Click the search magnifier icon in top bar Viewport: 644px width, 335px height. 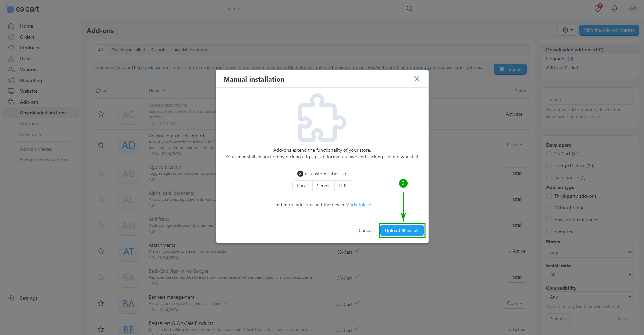pos(409,8)
